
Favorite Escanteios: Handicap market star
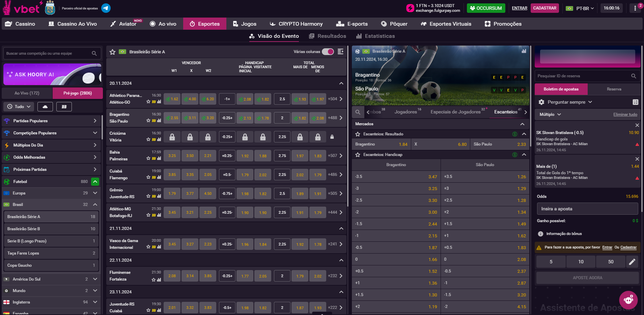click(x=358, y=155)
